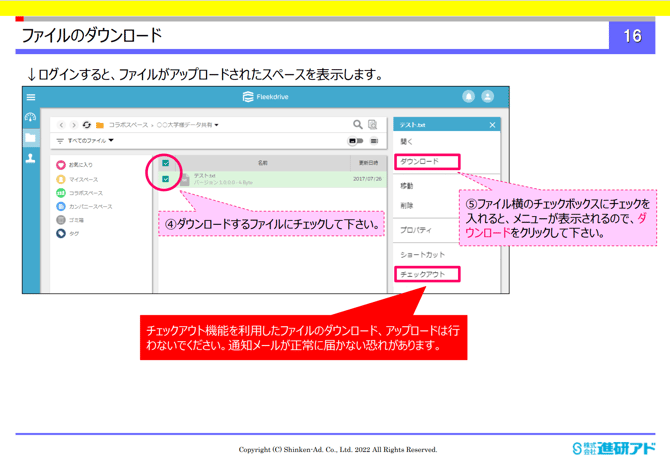Open the advanced document search icon
The image size is (670, 464).
(373, 124)
